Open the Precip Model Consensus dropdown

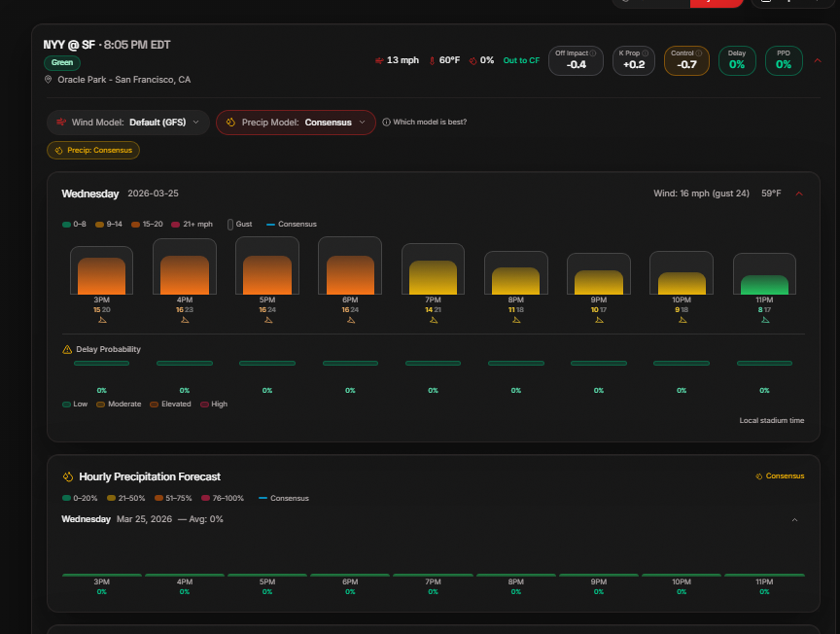(296, 123)
